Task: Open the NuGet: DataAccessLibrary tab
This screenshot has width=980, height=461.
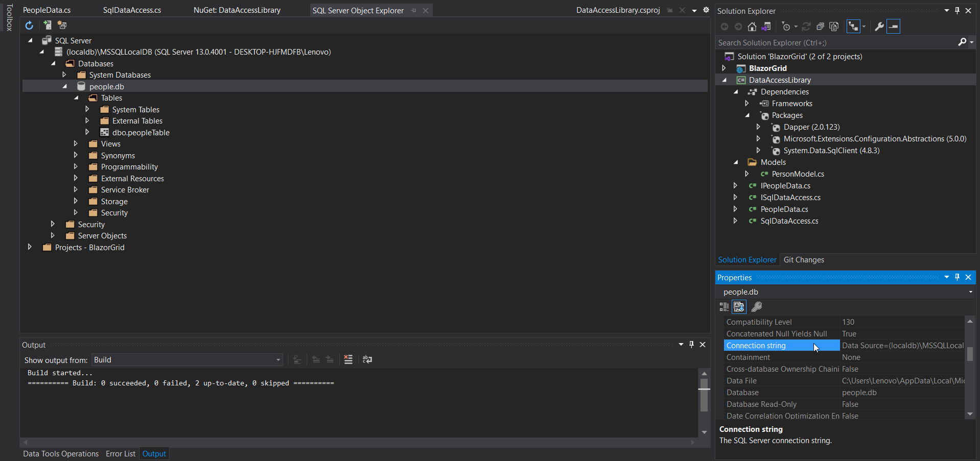Action: pos(237,10)
